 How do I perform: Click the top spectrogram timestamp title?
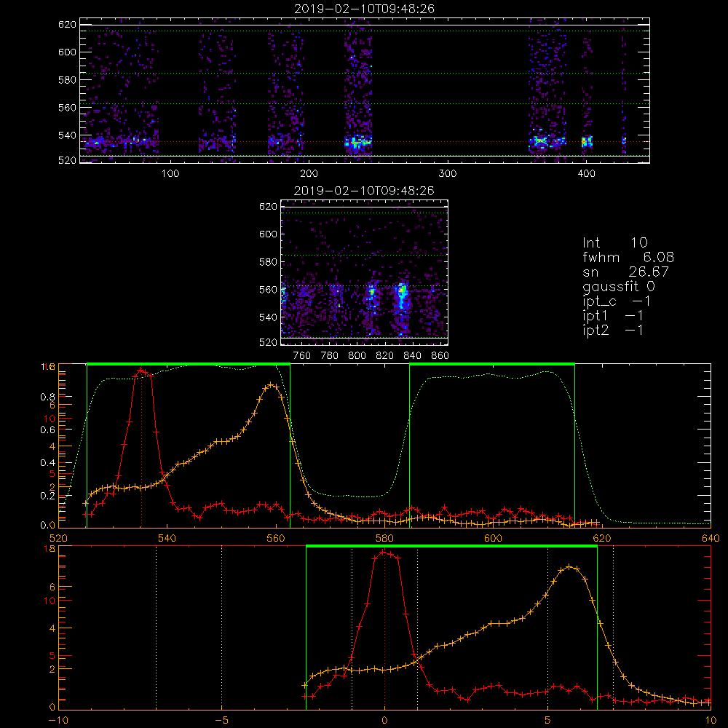(x=364, y=9)
